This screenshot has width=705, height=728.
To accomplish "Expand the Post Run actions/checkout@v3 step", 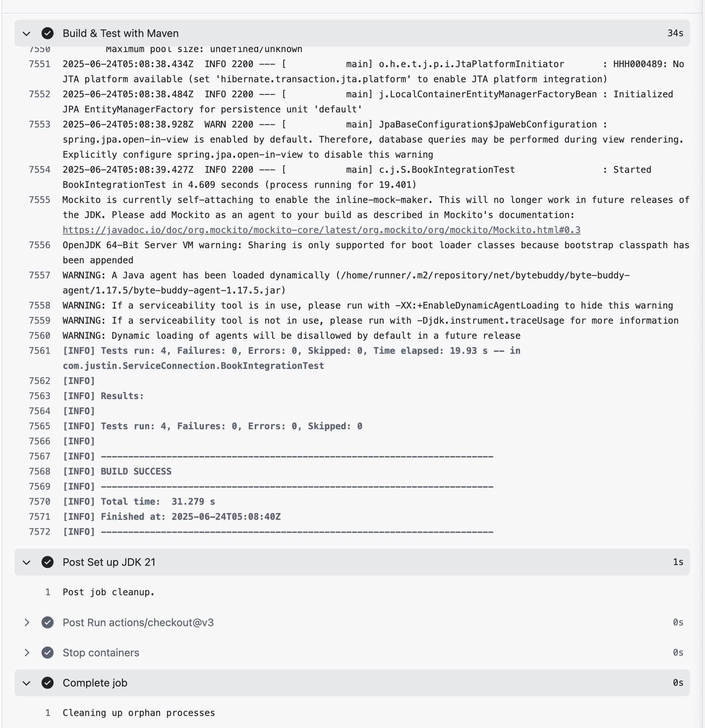I will tap(26, 623).
